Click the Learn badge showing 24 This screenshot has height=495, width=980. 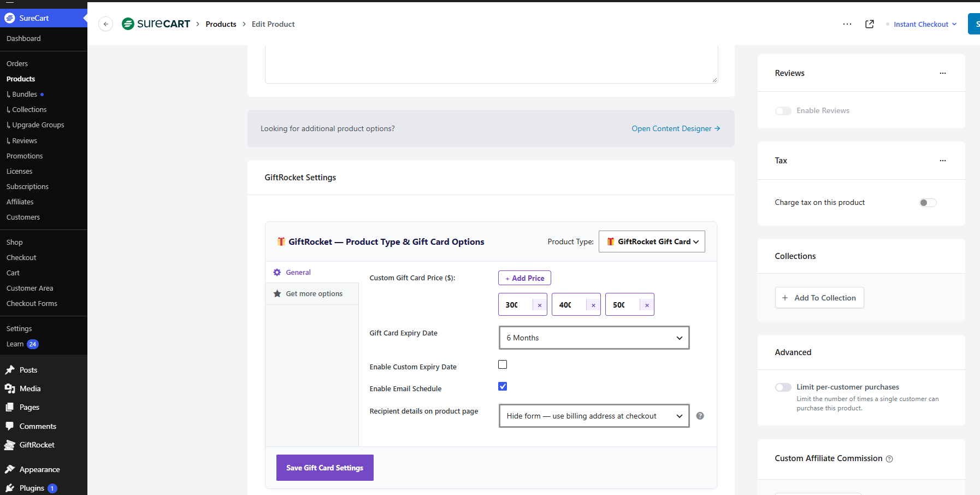pos(33,344)
